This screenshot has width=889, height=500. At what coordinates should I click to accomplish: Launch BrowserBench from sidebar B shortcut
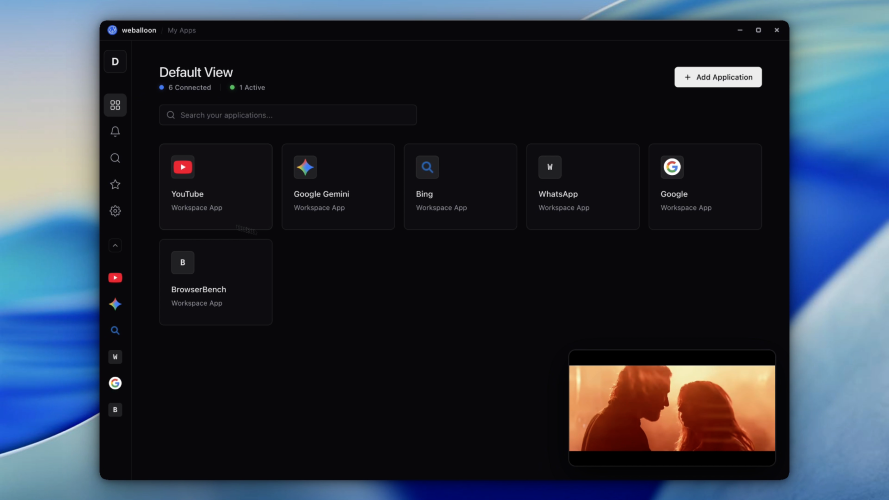coord(115,409)
